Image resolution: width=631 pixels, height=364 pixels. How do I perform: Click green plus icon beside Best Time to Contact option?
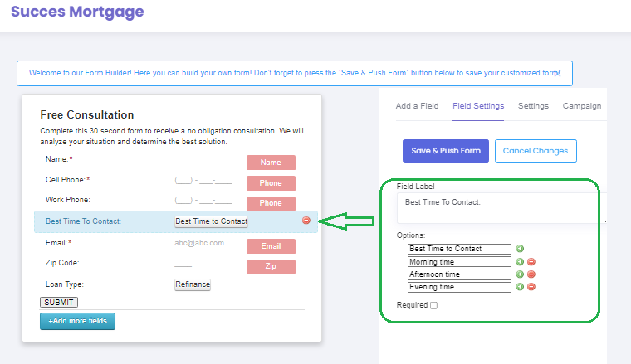click(520, 248)
